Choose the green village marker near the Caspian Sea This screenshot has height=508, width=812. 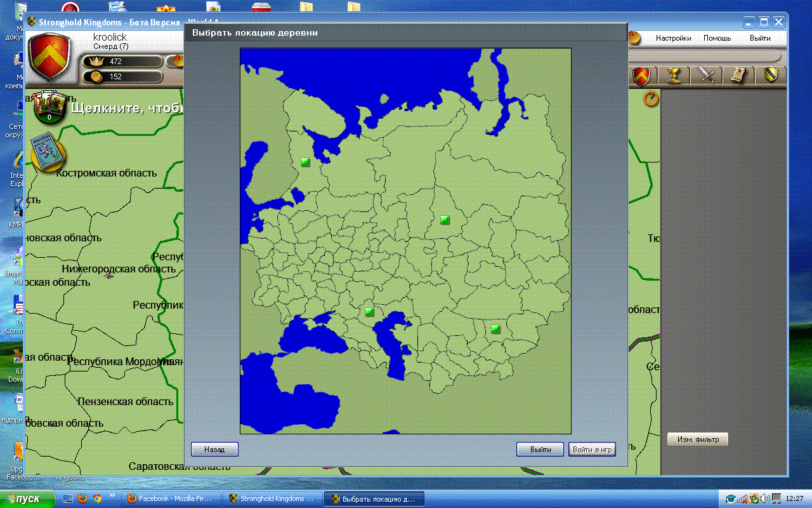point(369,312)
